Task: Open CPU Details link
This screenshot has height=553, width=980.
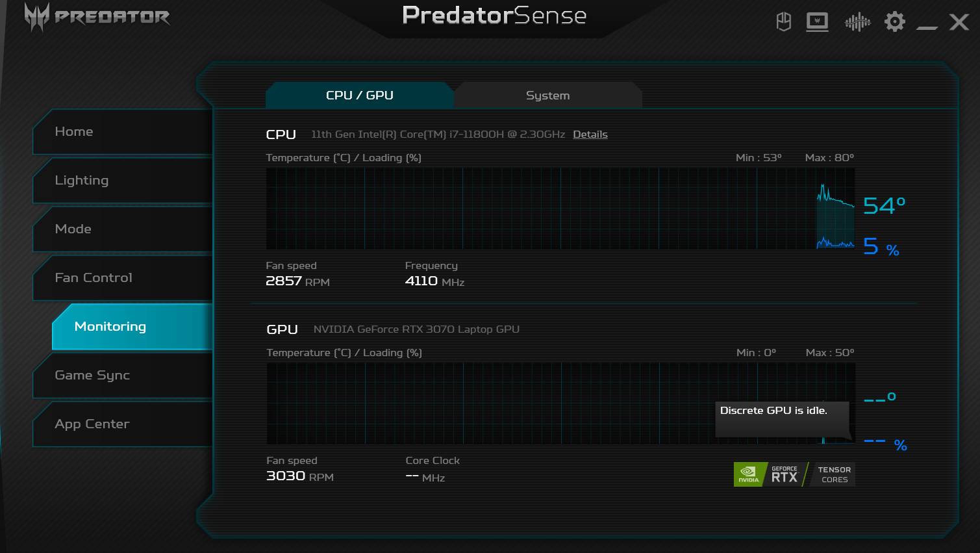Action: (x=590, y=135)
